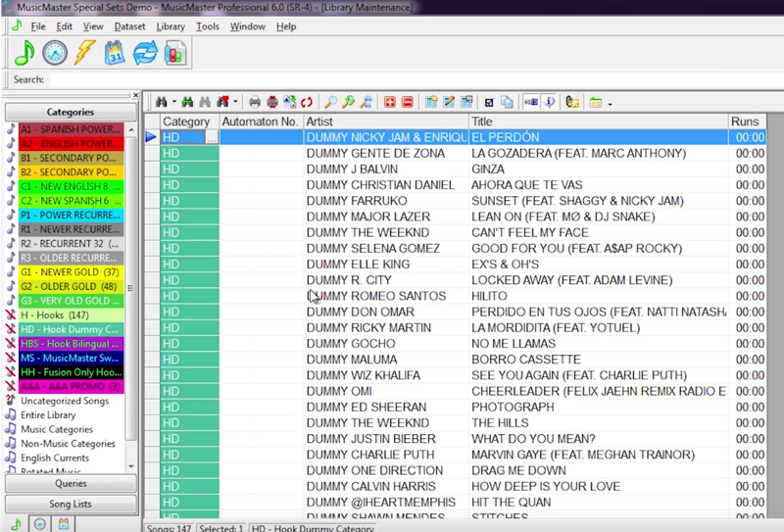Select A1 - SPANISH POWER category
The width and height of the screenshot is (784, 532).
click(x=71, y=129)
